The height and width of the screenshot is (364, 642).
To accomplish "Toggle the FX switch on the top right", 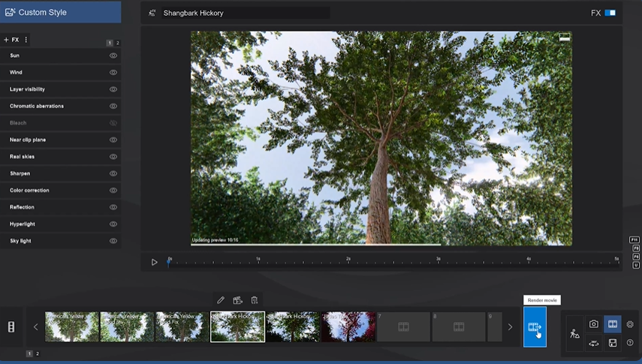I will point(610,13).
